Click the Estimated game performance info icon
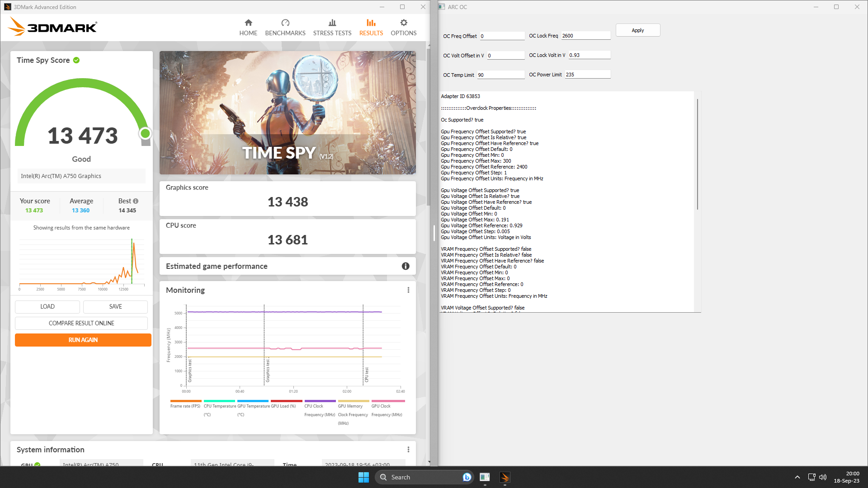The width and height of the screenshot is (868, 488). point(406,266)
